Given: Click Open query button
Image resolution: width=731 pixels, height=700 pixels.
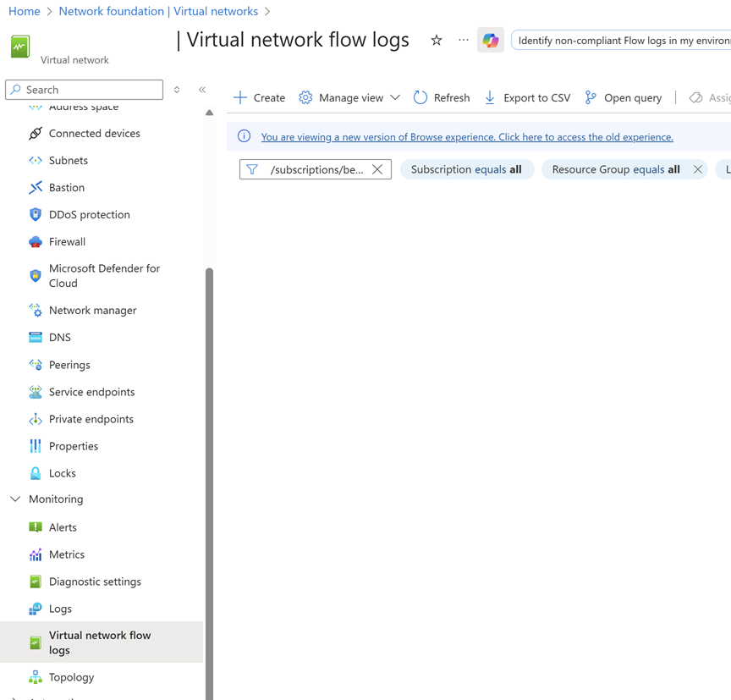Looking at the screenshot, I should [624, 98].
